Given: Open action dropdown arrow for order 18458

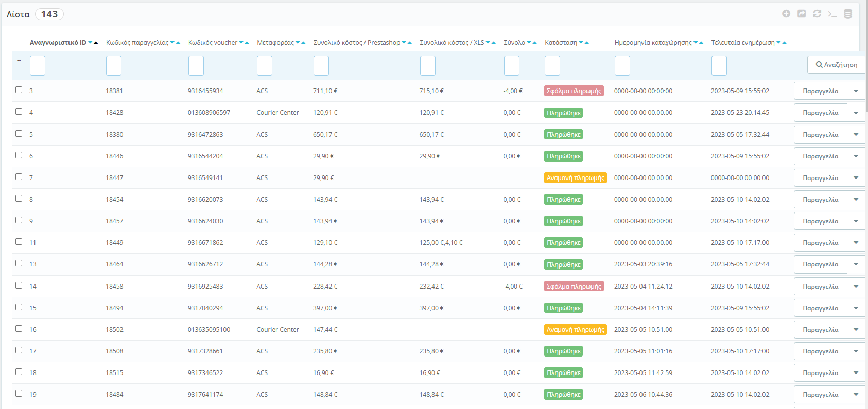Looking at the screenshot, I should (x=856, y=287).
